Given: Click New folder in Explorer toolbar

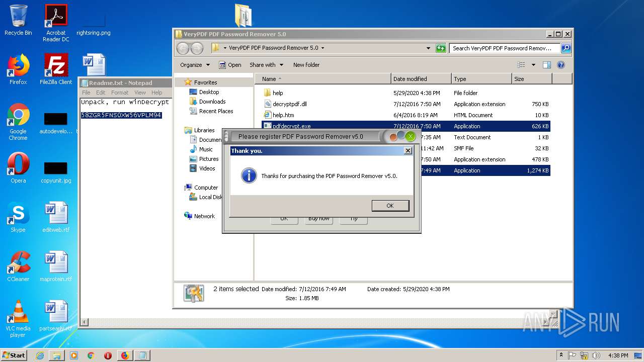Looking at the screenshot, I should tap(306, 65).
